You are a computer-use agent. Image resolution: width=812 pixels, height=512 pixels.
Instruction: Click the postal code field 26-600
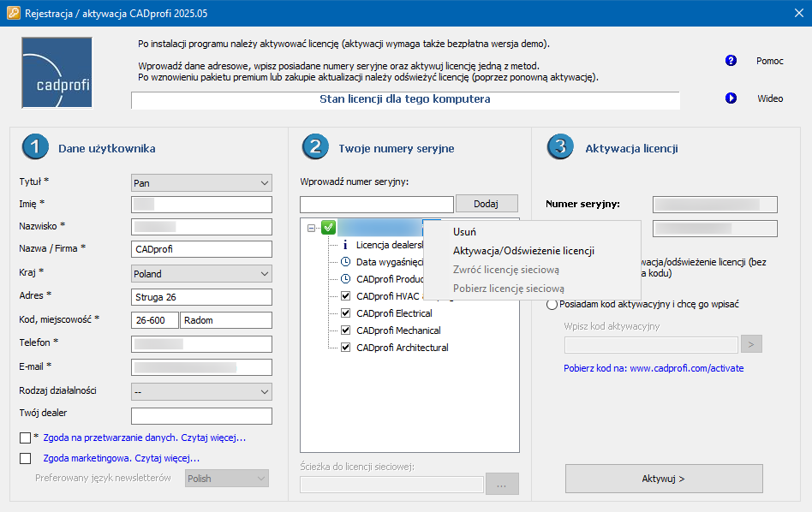click(x=155, y=320)
